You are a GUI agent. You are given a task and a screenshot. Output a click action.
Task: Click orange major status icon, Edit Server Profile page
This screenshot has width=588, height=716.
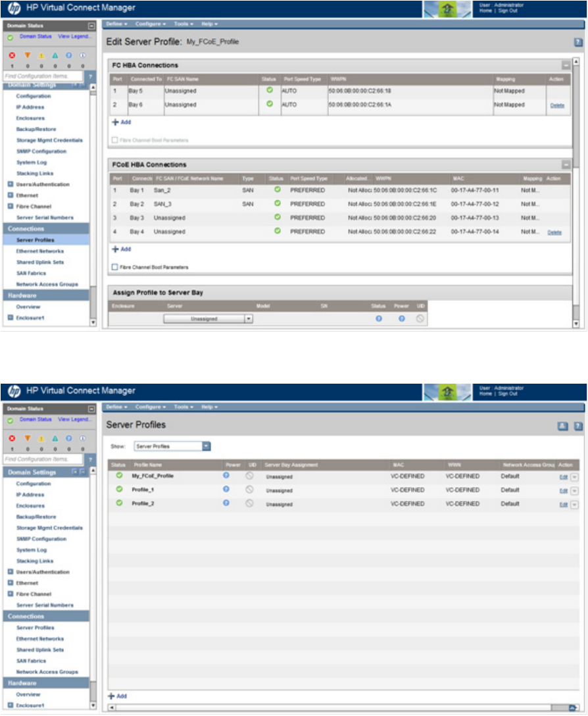(x=28, y=55)
